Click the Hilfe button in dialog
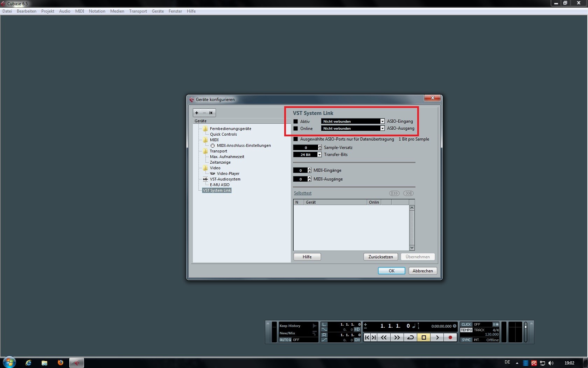Viewport: 588px width, 368px height. point(307,257)
